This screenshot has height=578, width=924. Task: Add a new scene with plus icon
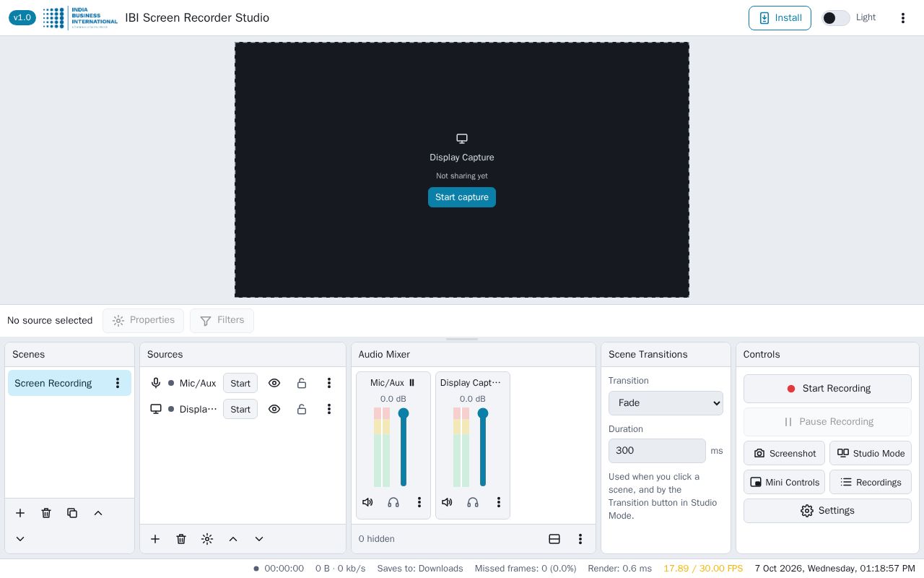(x=20, y=513)
